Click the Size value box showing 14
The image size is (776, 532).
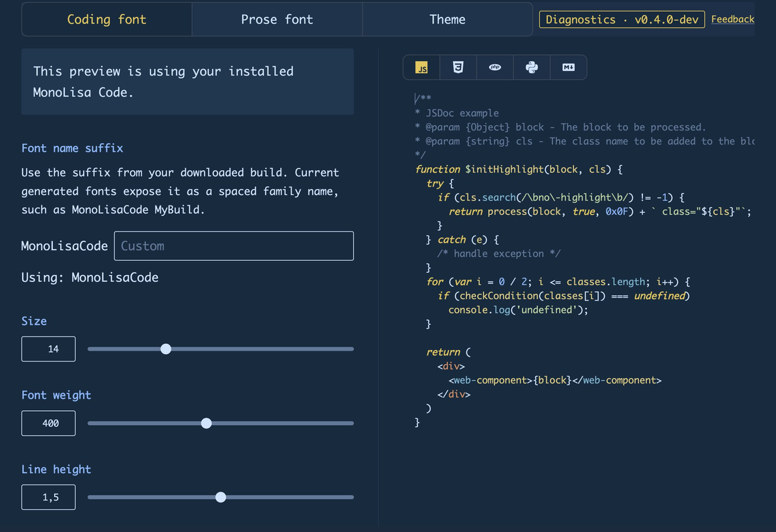coord(48,349)
